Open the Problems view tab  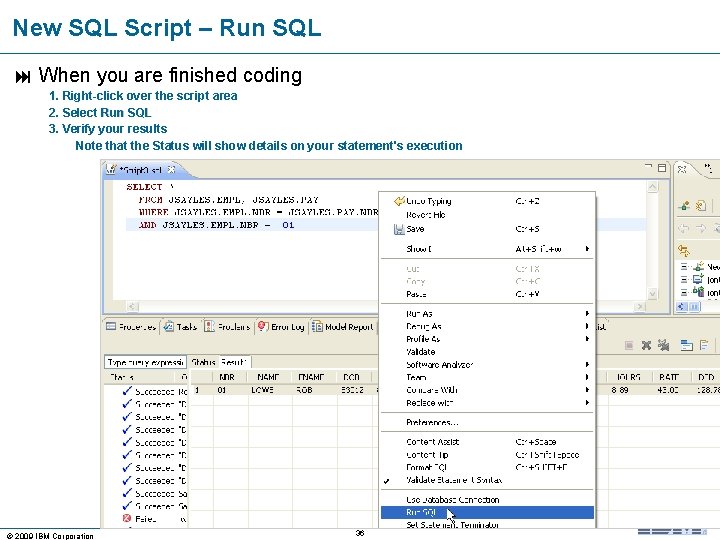pyautogui.click(x=227, y=326)
